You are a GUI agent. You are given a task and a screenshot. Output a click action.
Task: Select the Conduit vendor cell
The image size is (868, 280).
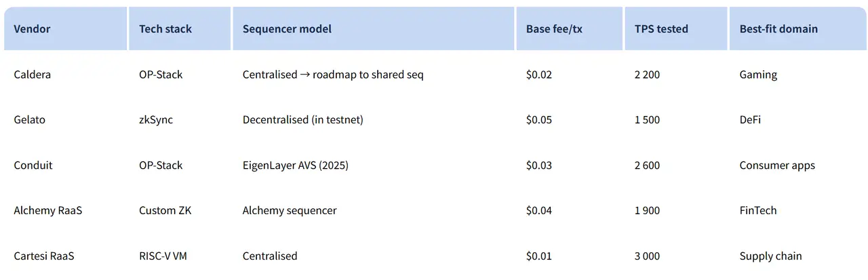click(x=33, y=165)
